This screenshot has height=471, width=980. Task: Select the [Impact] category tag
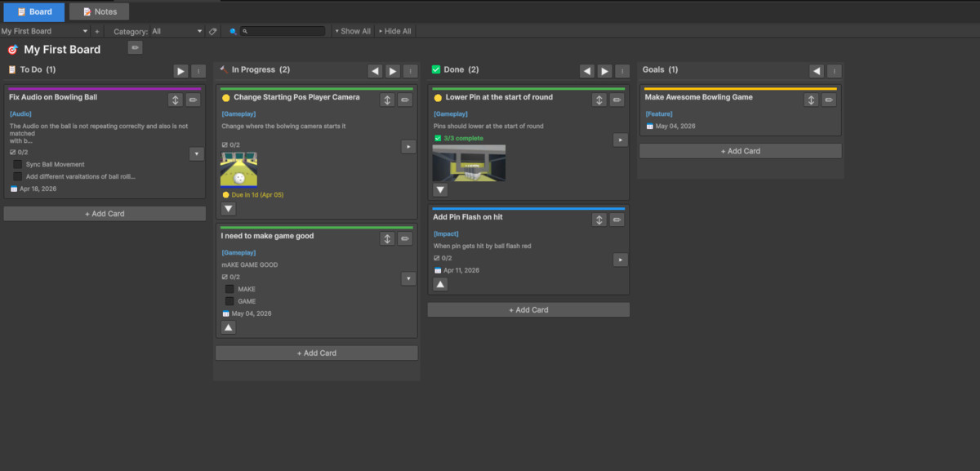(446, 233)
